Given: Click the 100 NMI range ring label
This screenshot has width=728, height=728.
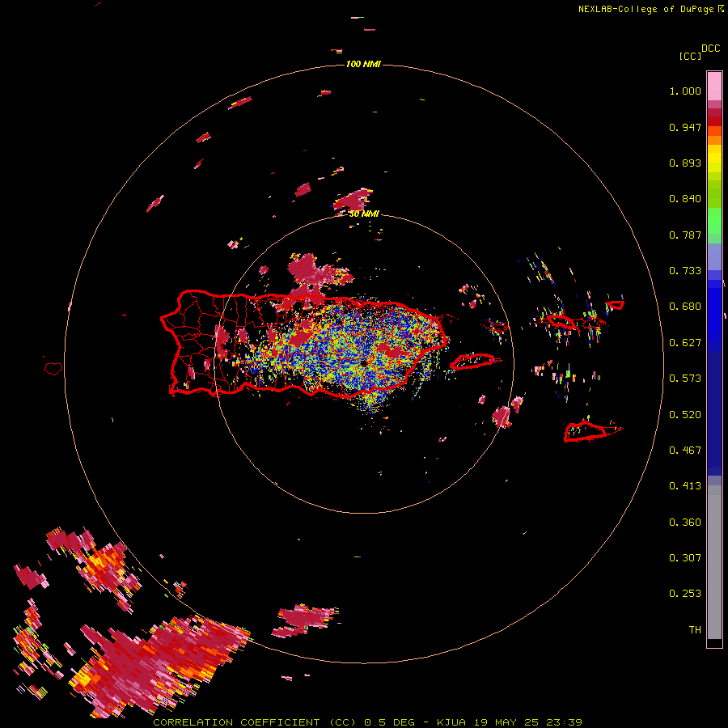Looking at the screenshot, I should [x=363, y=64].
